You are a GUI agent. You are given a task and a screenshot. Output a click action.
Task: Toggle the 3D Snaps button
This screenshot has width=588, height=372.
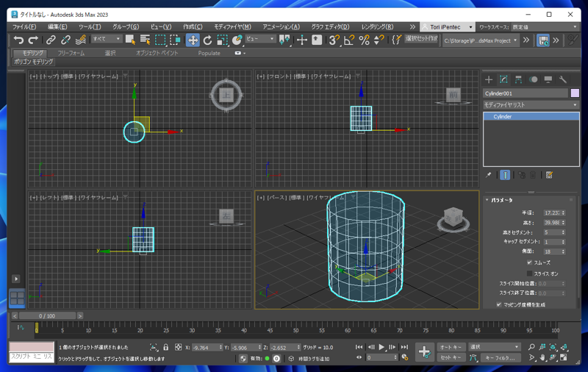click(334, 40)
